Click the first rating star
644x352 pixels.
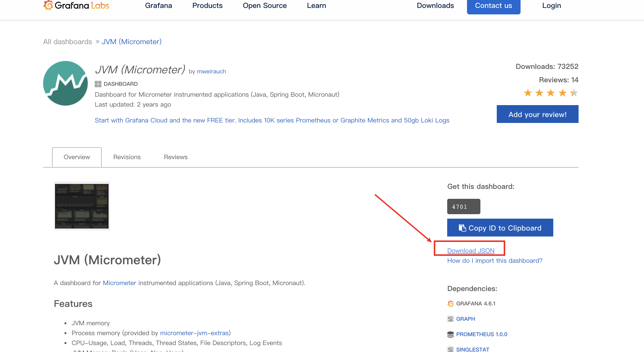[x=528, y=93]
